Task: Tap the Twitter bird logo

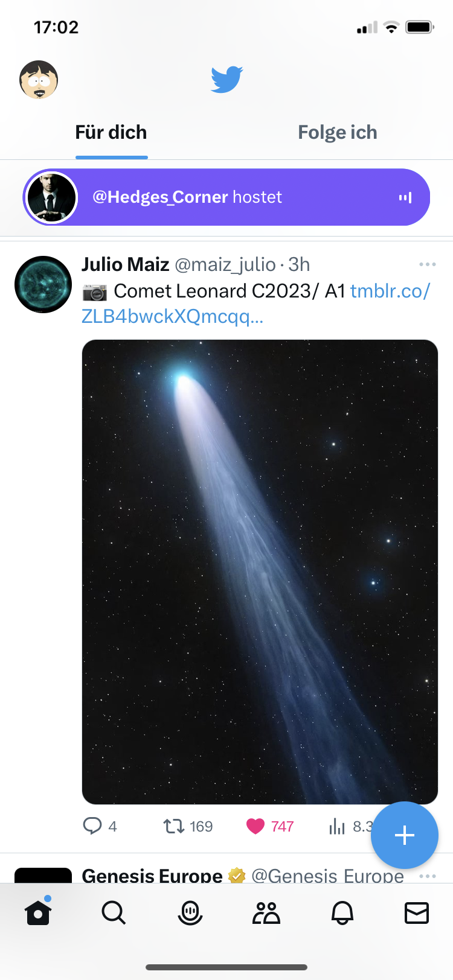Action: [226, 80]
